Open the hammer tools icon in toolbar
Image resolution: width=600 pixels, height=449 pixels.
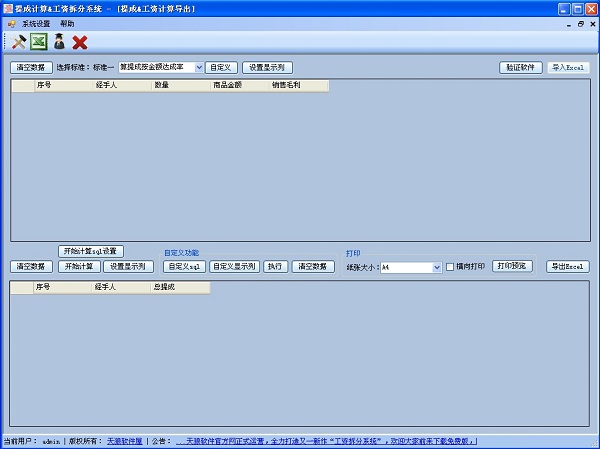[x=18, y=42]
